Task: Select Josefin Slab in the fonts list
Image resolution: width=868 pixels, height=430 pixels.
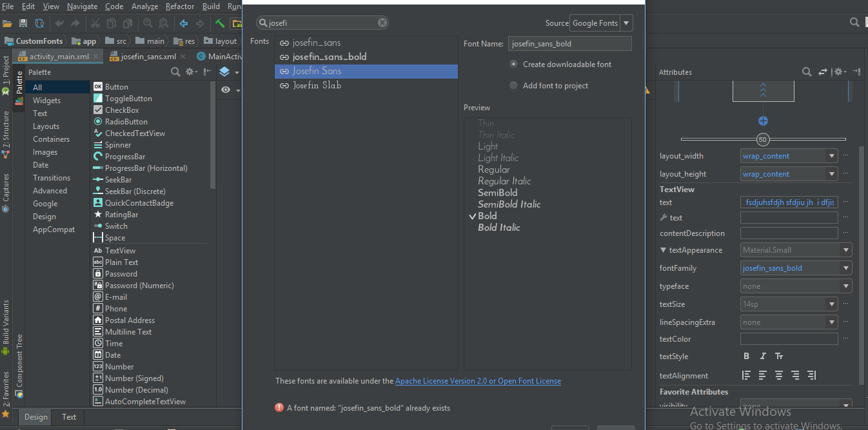Action: (366, 85)
